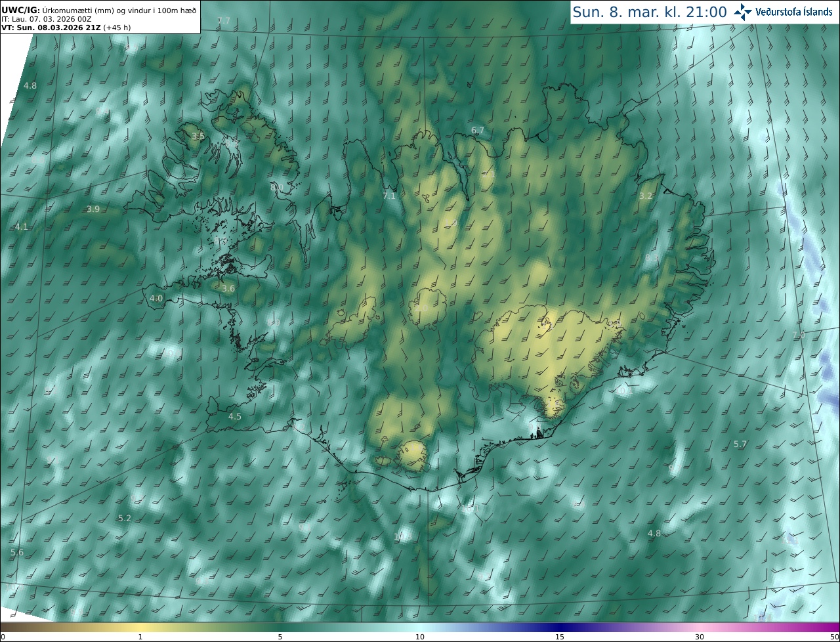Click the 'IT: Lau. 07. 03. 2026 00Z' line

tap(47, 19)
